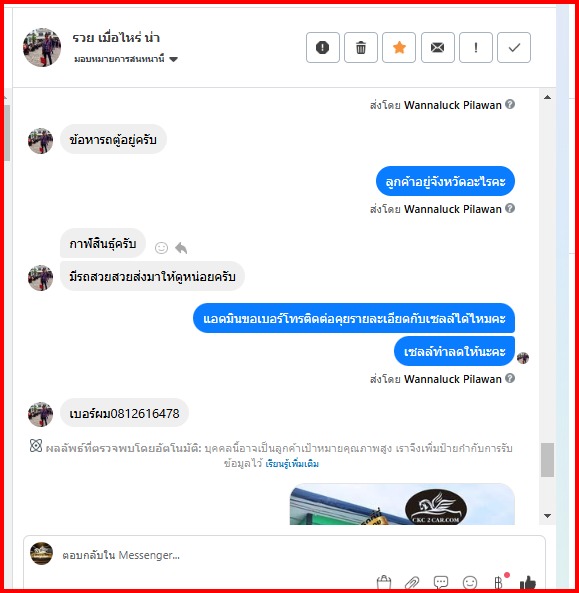This screenshot has width=579, height=593.
Task: Mark conversation as spam with exclamation circle icon
Action: pyautogui.click(x=323, y=48)
